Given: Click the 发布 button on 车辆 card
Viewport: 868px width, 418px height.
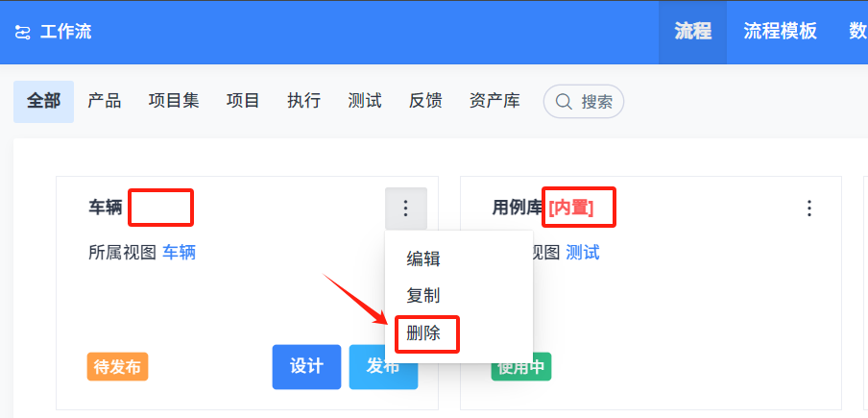Looking at the screenshot, I should [x=383, y=366].
